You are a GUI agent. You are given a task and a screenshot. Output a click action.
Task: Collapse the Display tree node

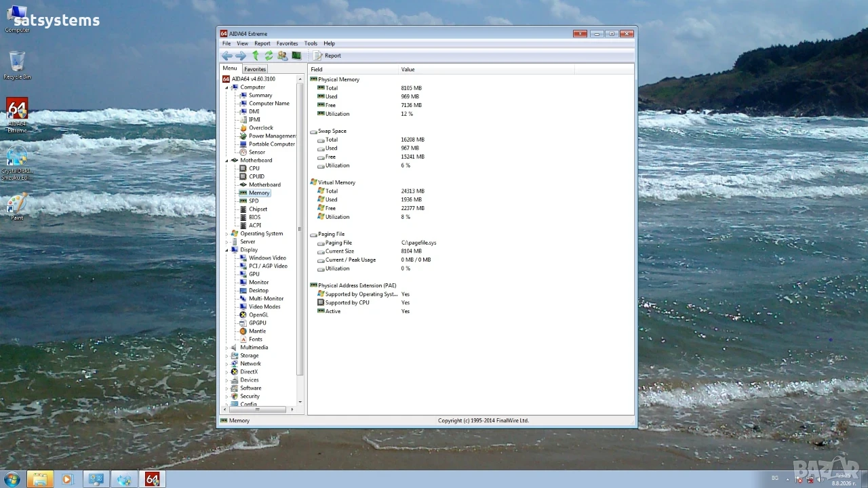point(227,250)
